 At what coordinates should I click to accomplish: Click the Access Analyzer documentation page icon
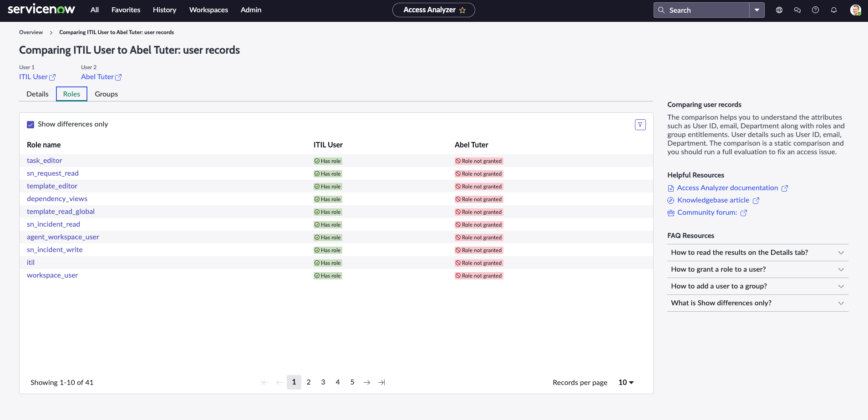(x=671, y=188)
